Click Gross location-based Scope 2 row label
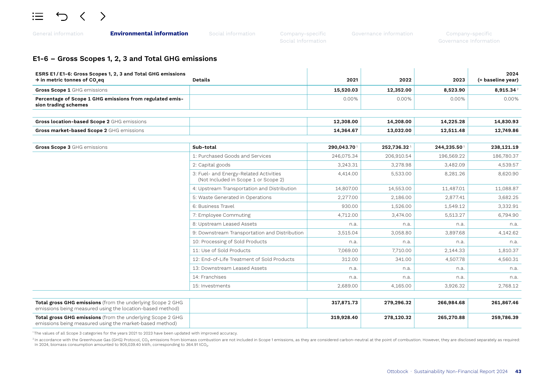 pos(91,122)
